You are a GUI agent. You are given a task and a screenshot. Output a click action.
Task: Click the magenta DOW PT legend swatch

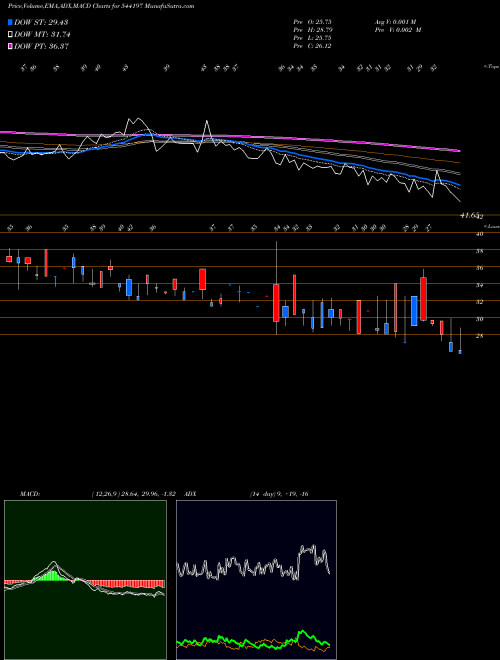tap(10, 46)
